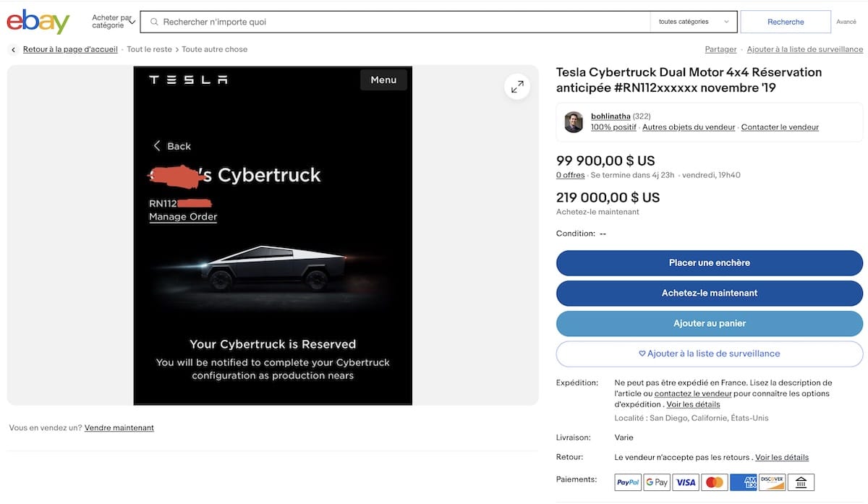
Task: Click in the search input field
Action: [398, 22]
